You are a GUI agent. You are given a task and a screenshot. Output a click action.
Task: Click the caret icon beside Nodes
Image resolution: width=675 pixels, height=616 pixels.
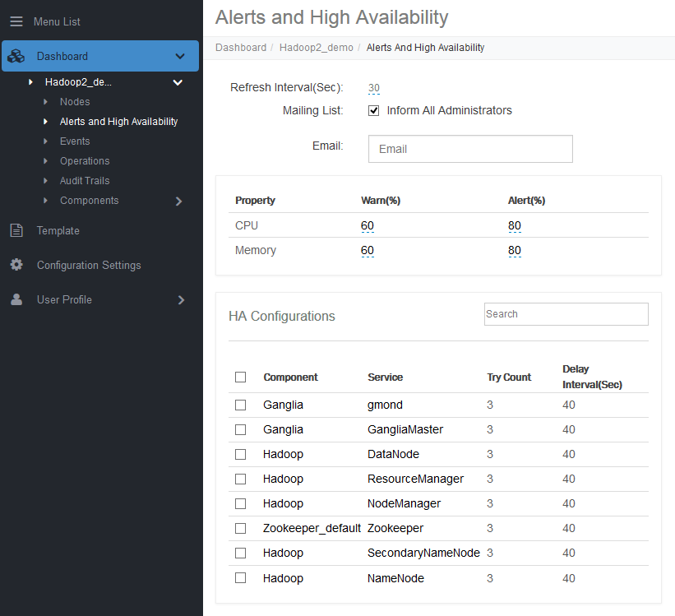pos(46,102)
